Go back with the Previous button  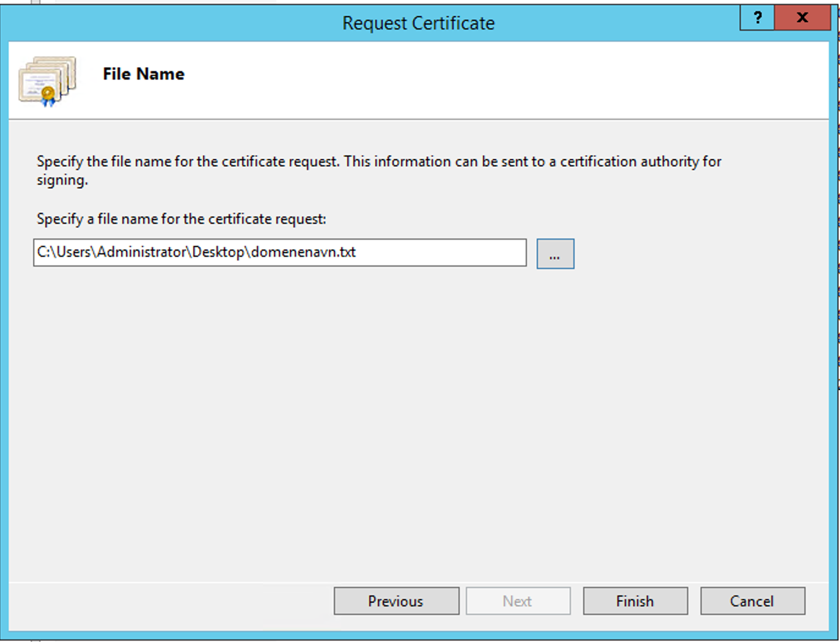396,601
